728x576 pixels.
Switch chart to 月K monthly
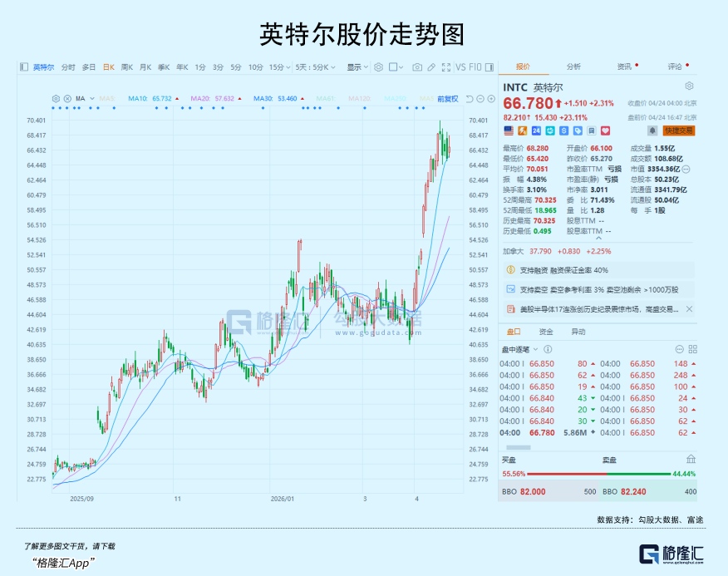point(145,67)
